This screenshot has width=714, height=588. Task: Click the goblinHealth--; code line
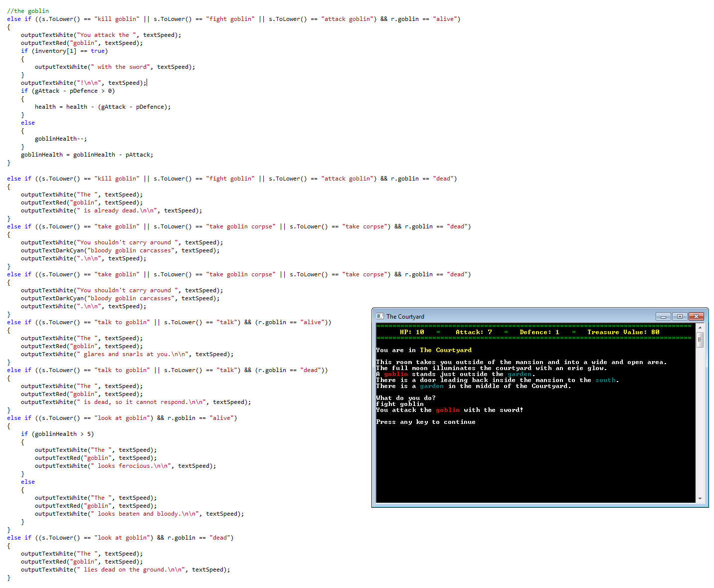pos(60,139)
